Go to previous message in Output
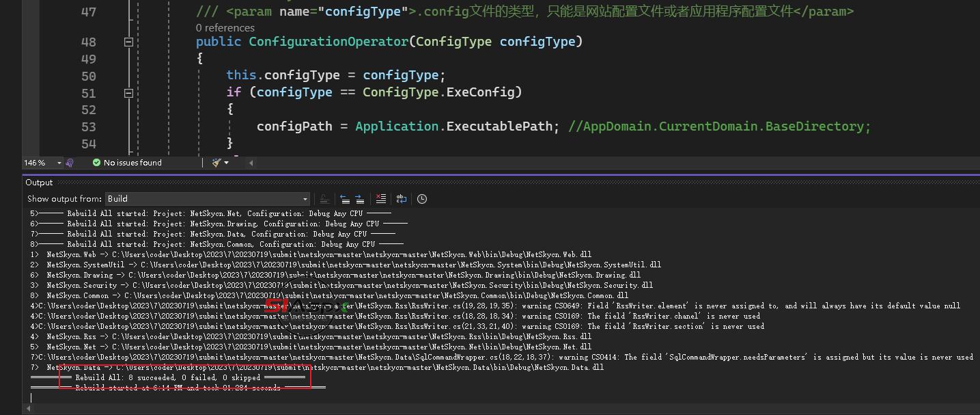This screenshot has width=980, height=415. point(345,199)
